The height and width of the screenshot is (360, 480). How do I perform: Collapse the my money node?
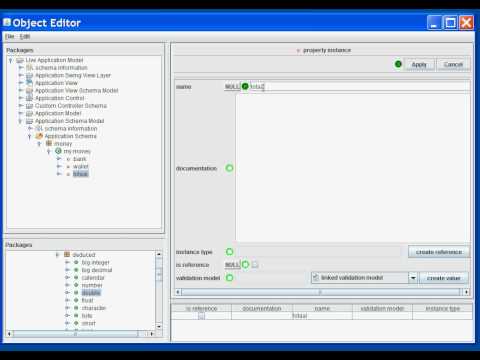[49, 151]
